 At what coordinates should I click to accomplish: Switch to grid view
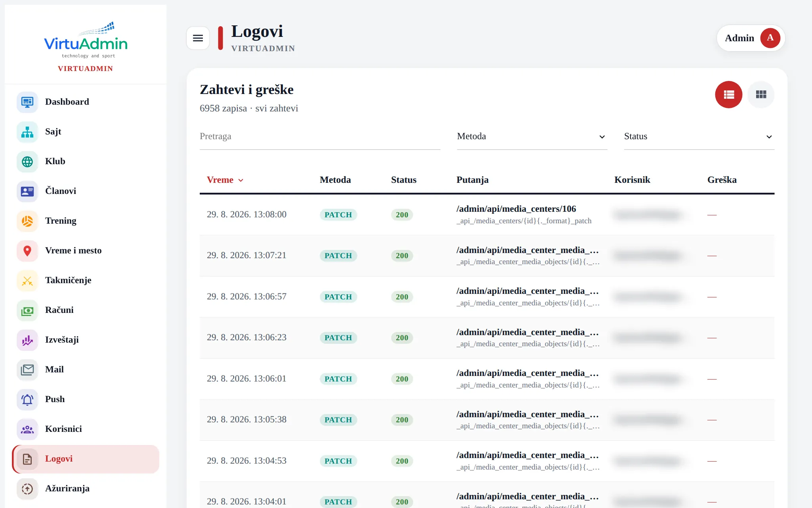(x=761, y=94)
